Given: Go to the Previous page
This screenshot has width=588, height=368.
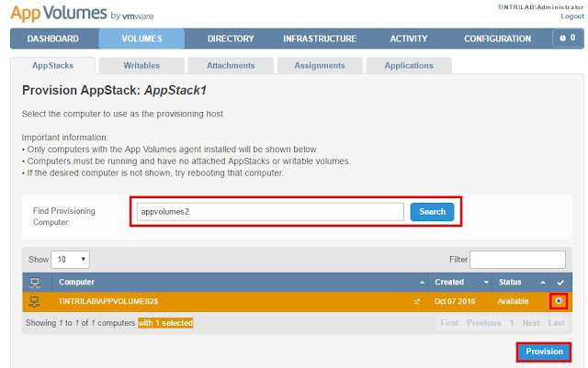Looking at the screenshot, I should coord(483,323).
